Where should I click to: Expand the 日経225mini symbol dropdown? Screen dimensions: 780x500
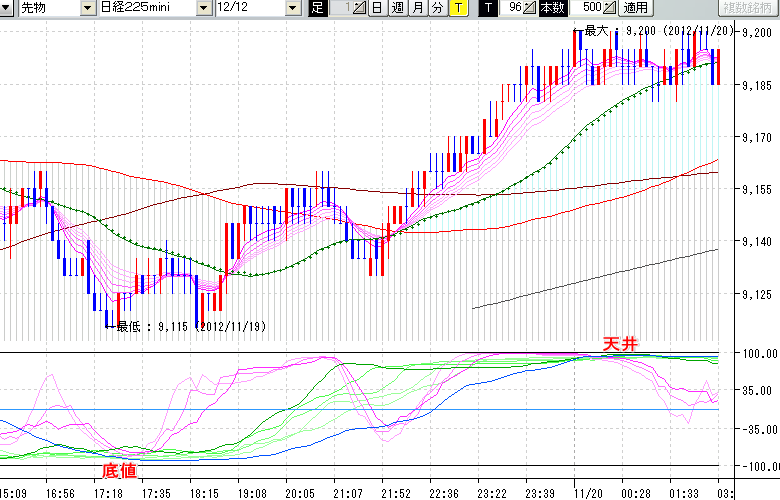pos(204,8)
